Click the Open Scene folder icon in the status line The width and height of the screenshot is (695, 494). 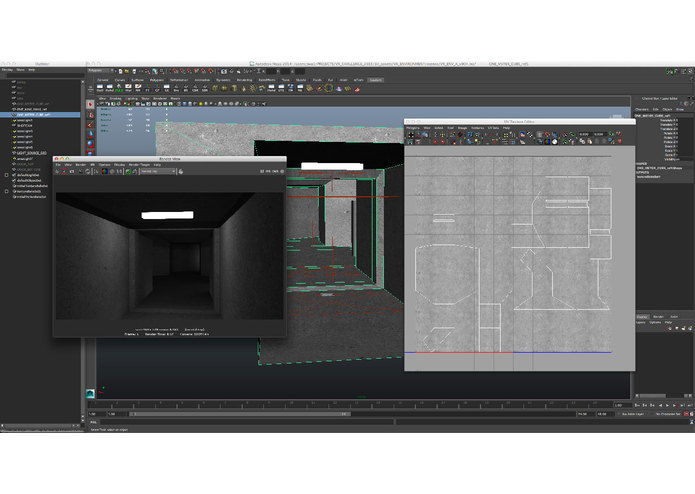[x=127, y=71]
